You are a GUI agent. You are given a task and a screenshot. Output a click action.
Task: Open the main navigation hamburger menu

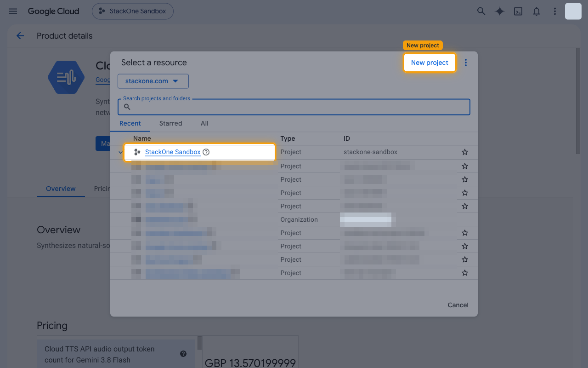(x=13, y=11)
